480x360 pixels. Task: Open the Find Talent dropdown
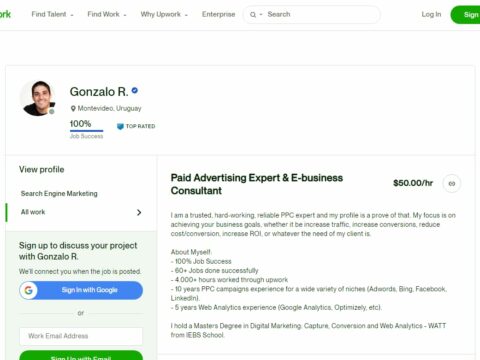pyautogui.click(x=52, y=14)
